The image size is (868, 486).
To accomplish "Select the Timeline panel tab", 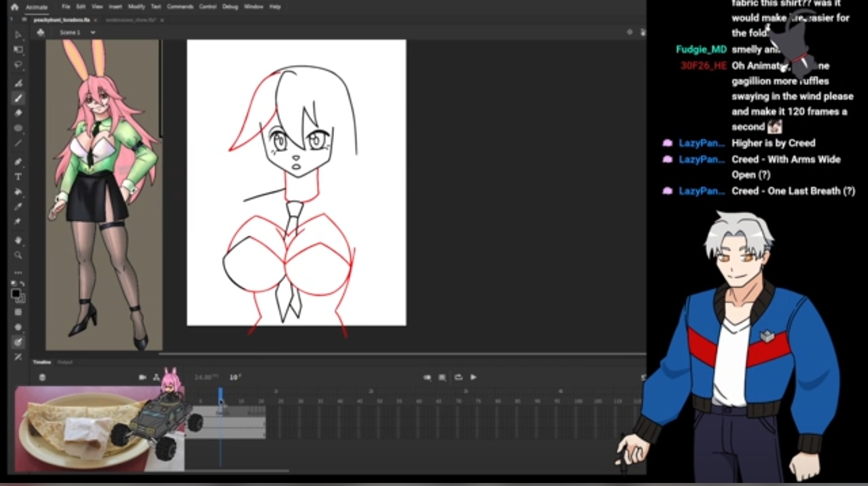I will [x=42, y=362].
